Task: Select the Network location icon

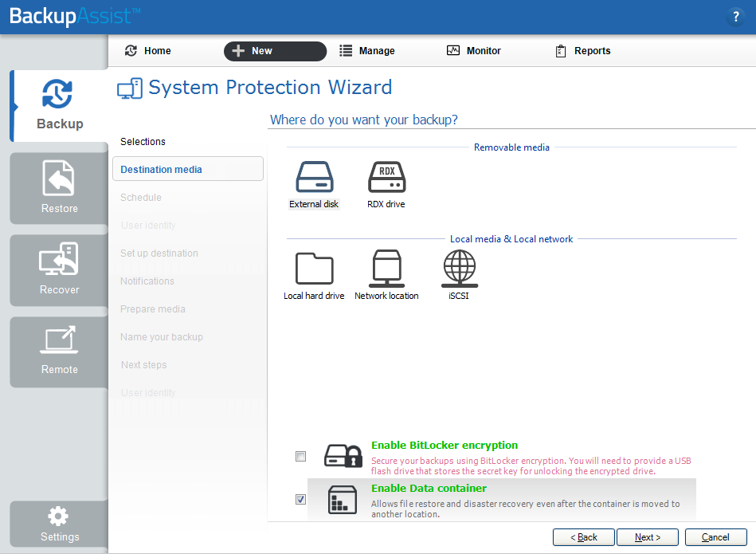Action: tap(386, 269)
